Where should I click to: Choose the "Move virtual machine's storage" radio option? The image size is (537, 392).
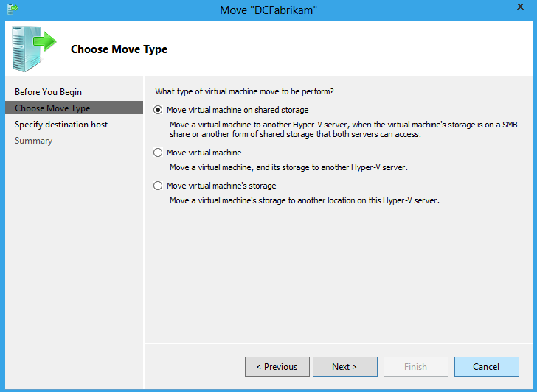[x=158, y=186]
